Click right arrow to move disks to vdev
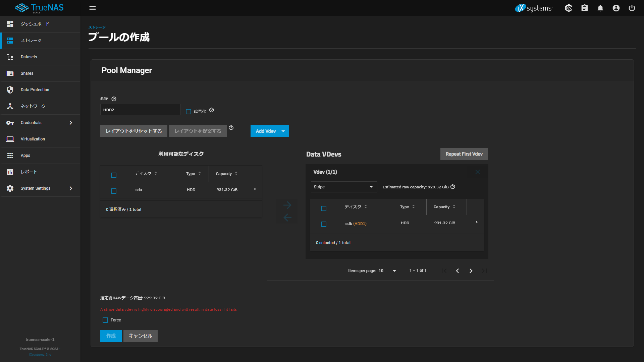 tap(287, 205)
